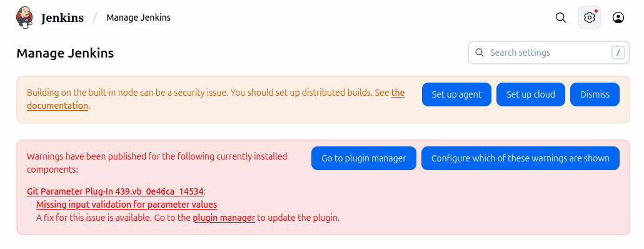Click the Go to plugin manager button

coord(364,158)
